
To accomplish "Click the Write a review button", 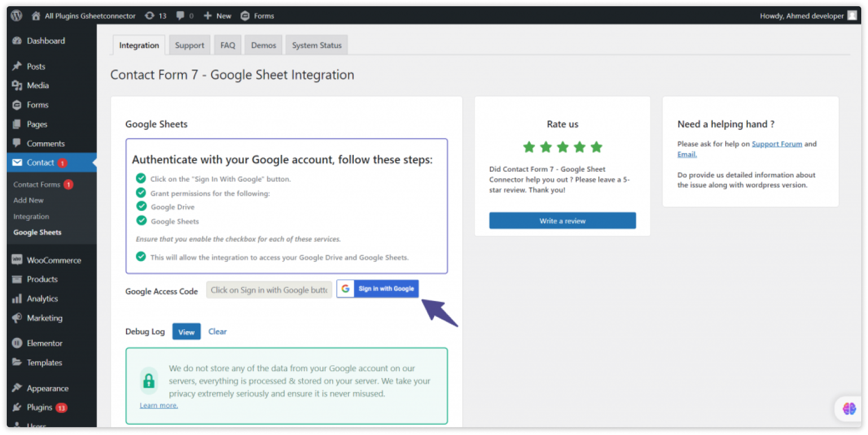I will (x=563, y=221).
